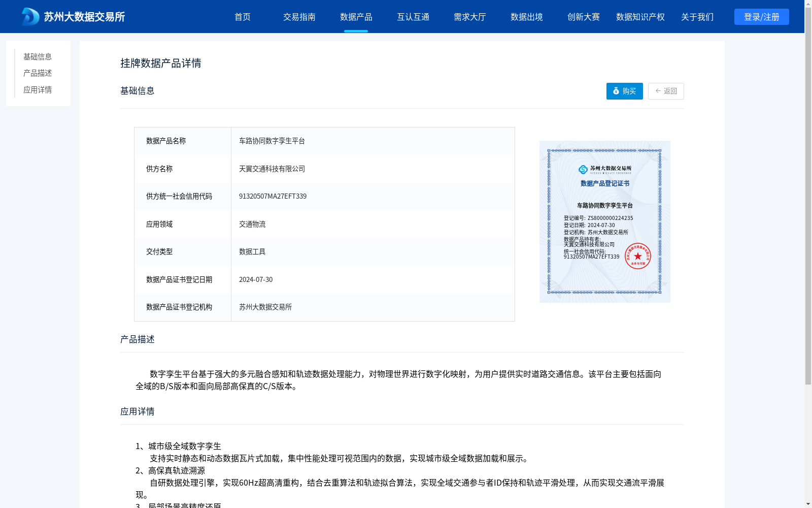Image resolution: width=812 pixels, height=508 pixels.
Task: Open 数据知识产权 in the navigation
Action: pyautogui.click(x=640, y=17)
